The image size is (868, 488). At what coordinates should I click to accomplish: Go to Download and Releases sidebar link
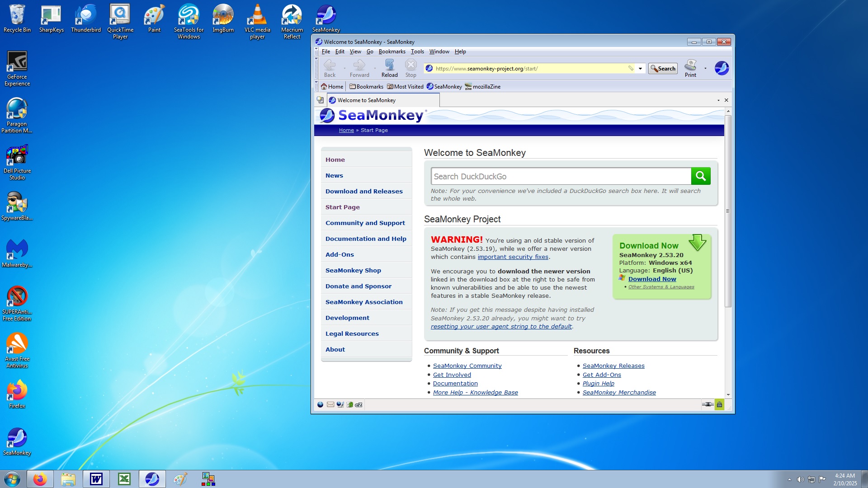tap(364, 191)
